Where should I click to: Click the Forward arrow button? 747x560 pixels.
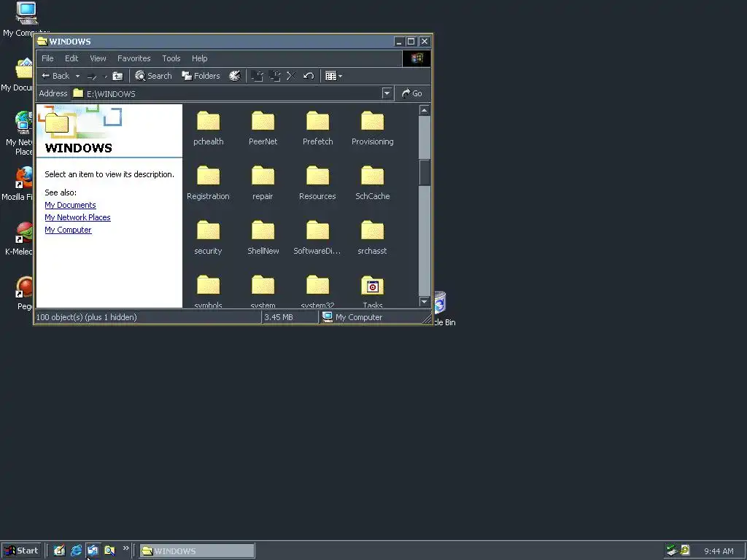point(92,76)
